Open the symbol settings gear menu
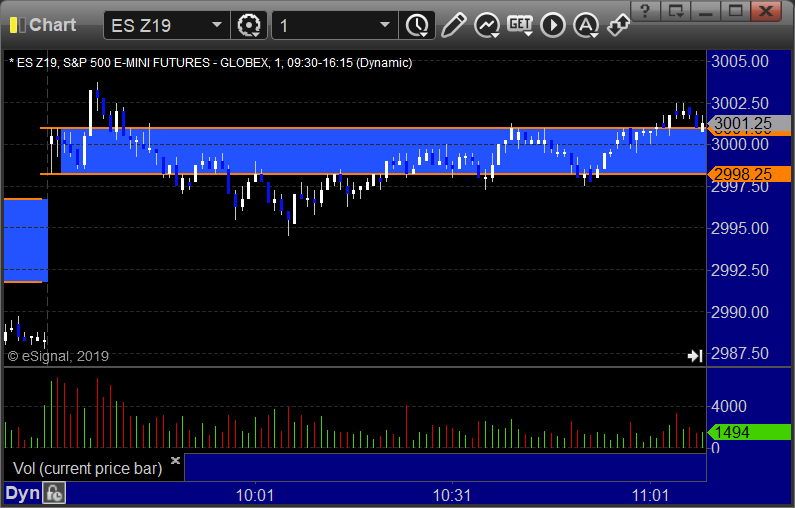This screenshot has width=795, height=508. (249, 25)
